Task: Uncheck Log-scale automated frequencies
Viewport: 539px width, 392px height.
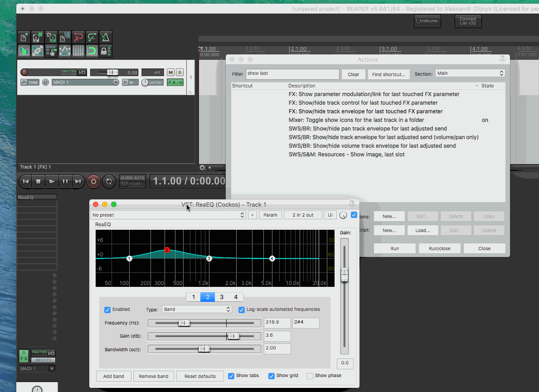Action: pos(242,310)
